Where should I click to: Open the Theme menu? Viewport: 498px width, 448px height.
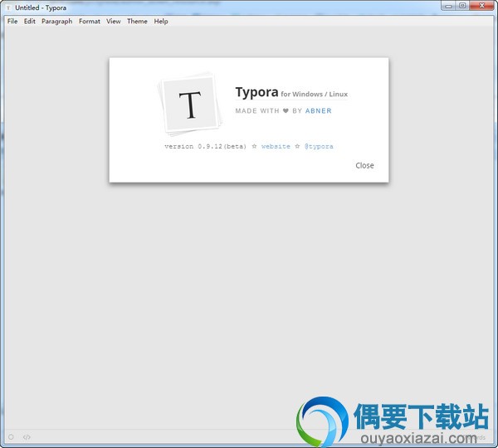click(x=137, y=22)
